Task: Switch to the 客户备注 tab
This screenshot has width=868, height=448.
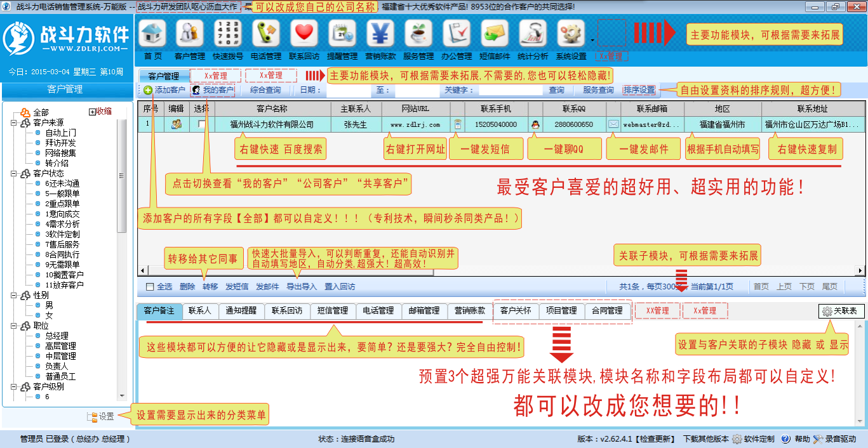Action: 159,311
